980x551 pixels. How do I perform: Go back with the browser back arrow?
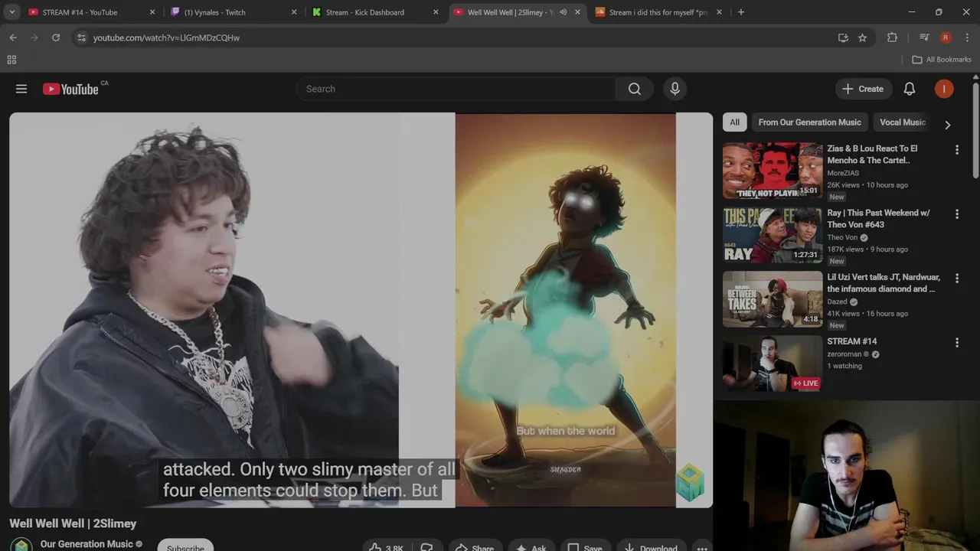click(13, 37)
